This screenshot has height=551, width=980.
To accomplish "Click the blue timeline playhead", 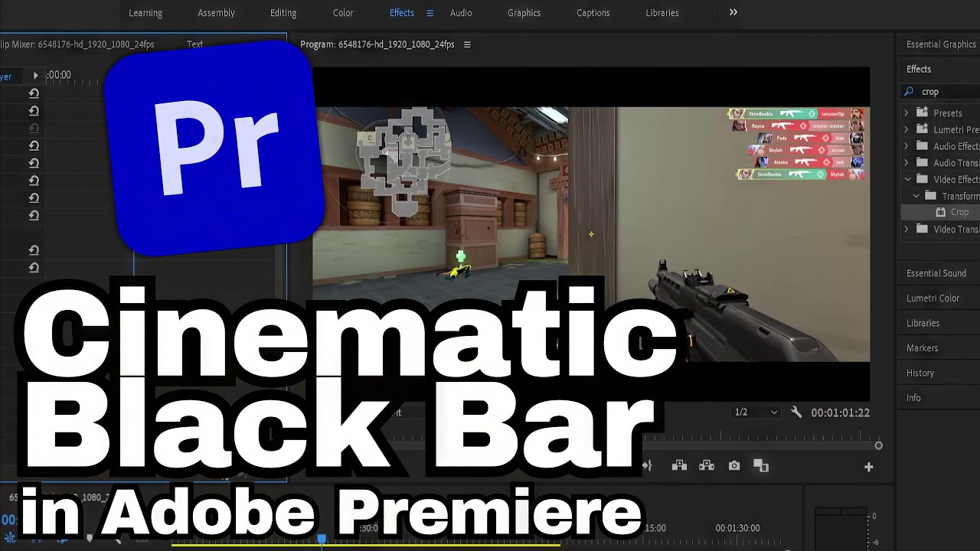I will pos(322,540).
